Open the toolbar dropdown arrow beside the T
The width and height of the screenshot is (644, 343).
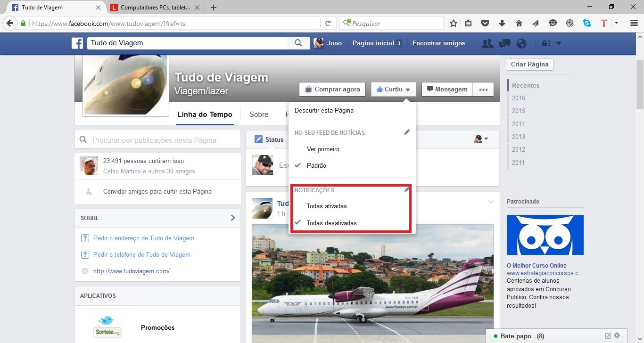point(616,23)
